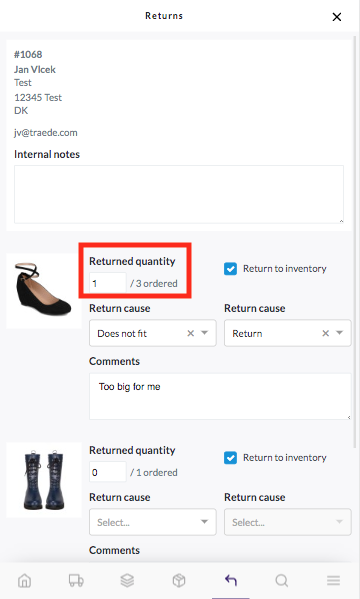Uncheck Return to inventory for black wedge shoe
360x599 pixels.
point(230,269)
